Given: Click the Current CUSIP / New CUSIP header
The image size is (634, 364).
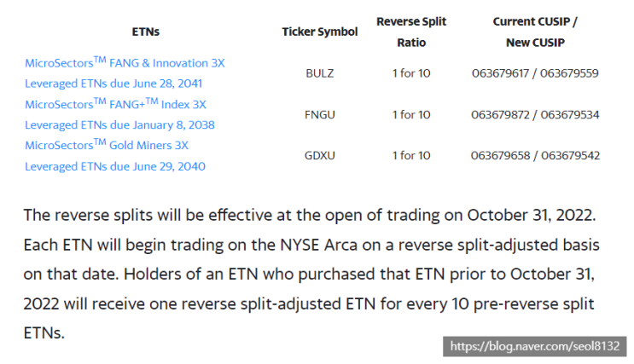Looking at the screenshot, I should coord(535,32).
